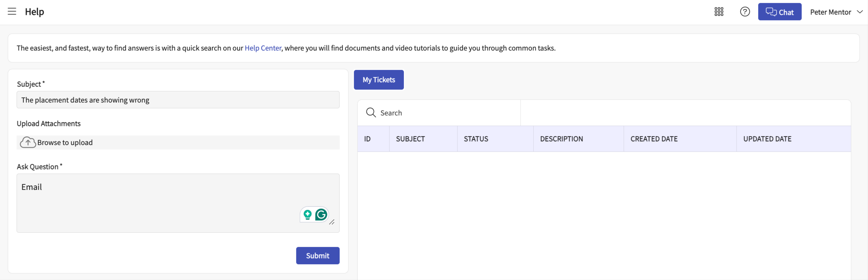Click the tickets Search field
This screenshot has width=868, height=280.
[448, 113]
